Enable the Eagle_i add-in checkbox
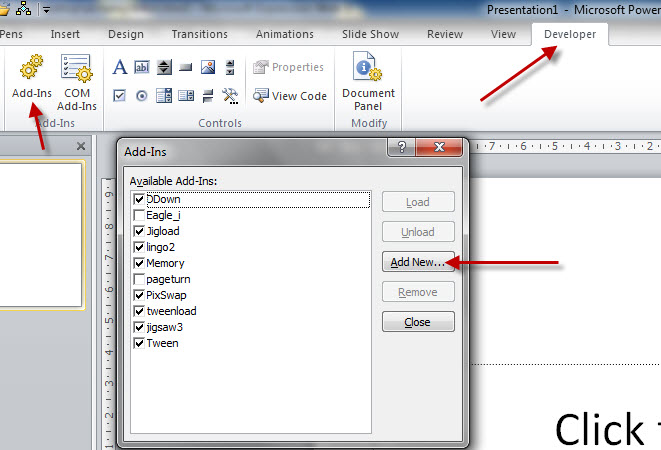 coord(139,215)
